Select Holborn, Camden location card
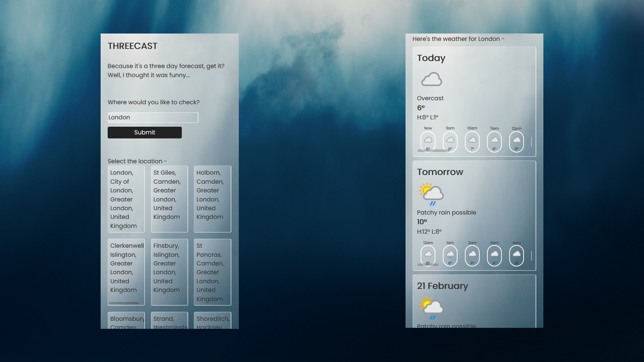Screen dimensions: 644x362 [x=213, y=199]
